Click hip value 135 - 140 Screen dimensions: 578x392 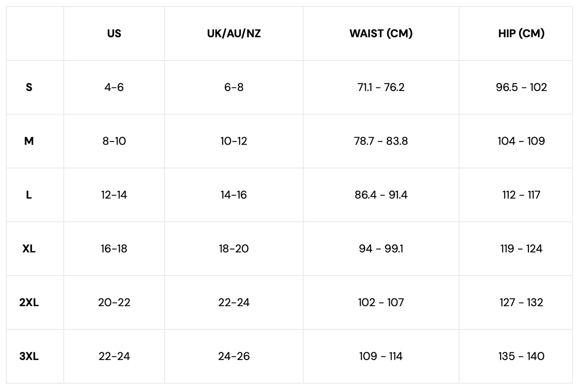(x=521, y=356)
